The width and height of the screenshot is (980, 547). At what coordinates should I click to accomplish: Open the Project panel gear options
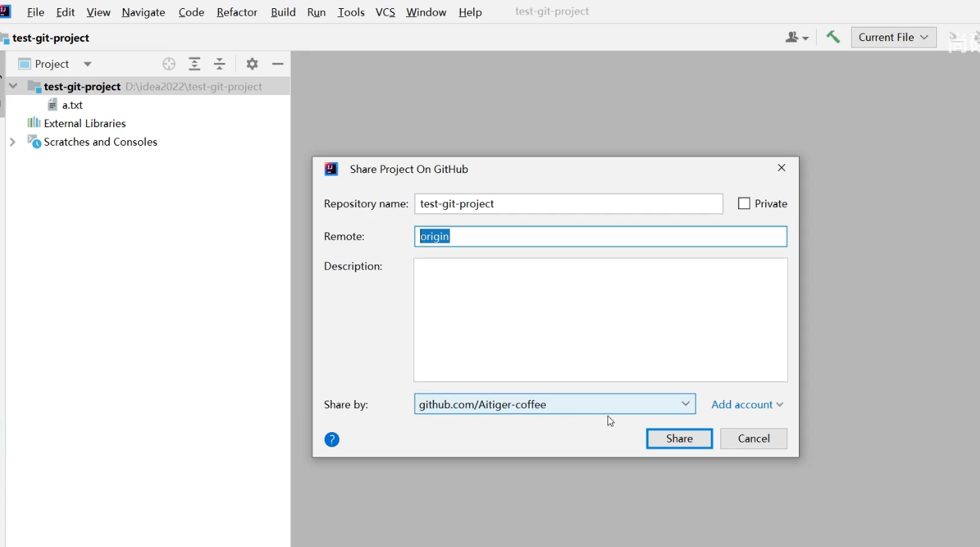[x=252, y=64]
